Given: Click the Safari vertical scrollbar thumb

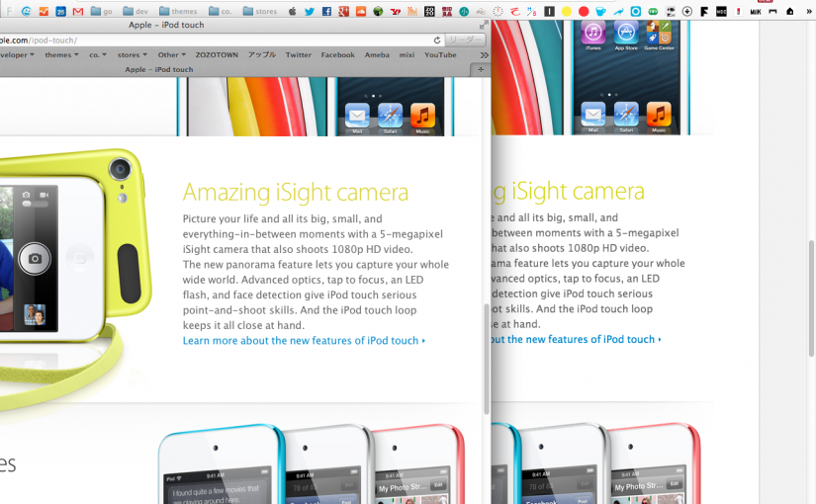Looking at the screenshot, I should coord(487,359).
